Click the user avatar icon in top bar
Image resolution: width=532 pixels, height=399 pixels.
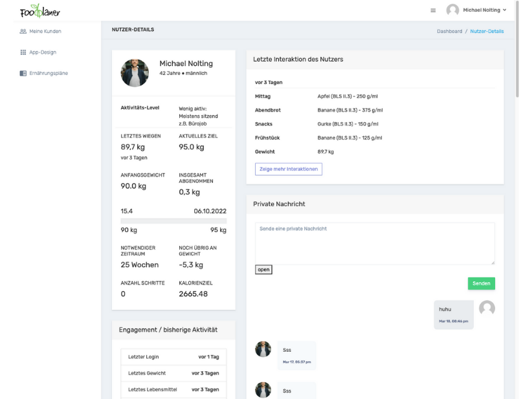tap(452, 10)
